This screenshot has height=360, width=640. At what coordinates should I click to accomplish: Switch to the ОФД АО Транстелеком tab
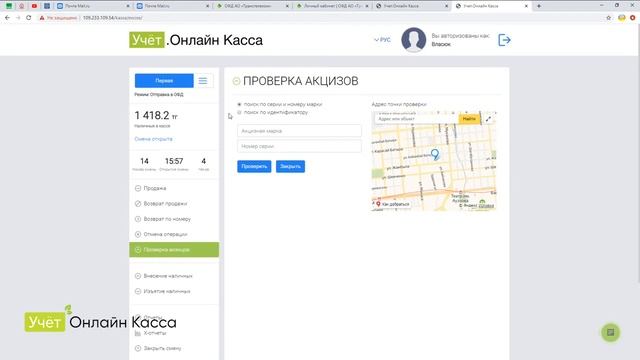pos(253,6)
